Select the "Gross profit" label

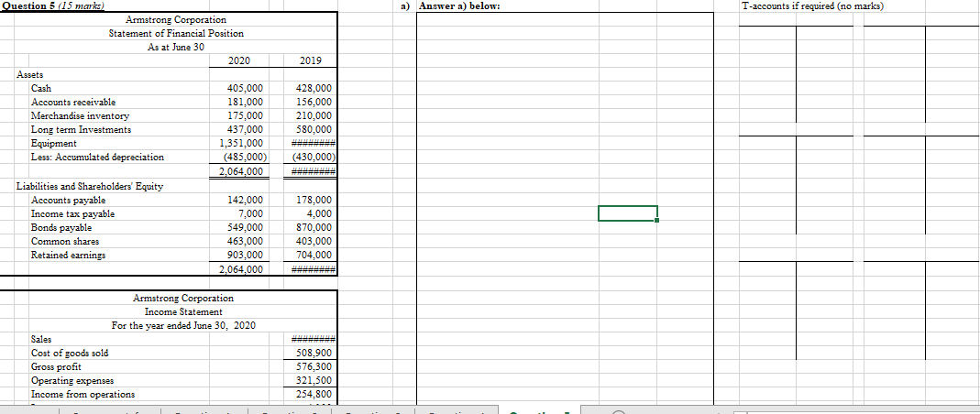click(x=56, y=366)
